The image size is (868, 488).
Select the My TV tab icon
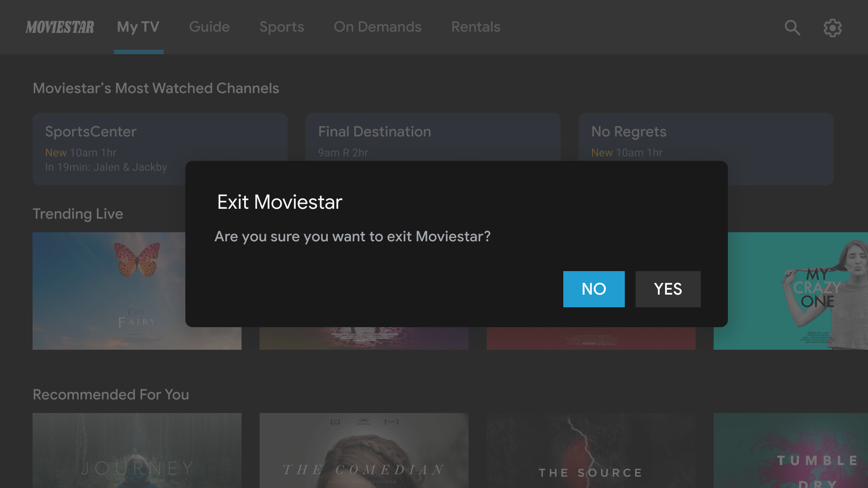138,27
